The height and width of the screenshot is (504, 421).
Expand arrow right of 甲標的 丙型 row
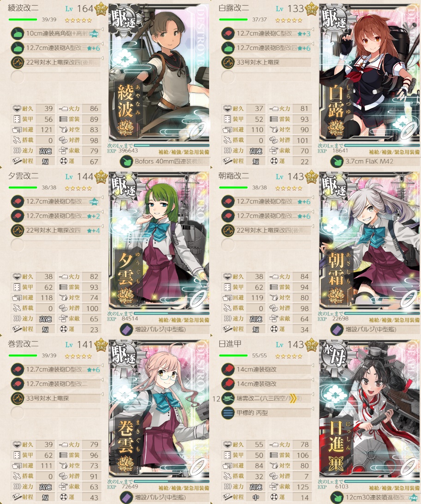313,409
